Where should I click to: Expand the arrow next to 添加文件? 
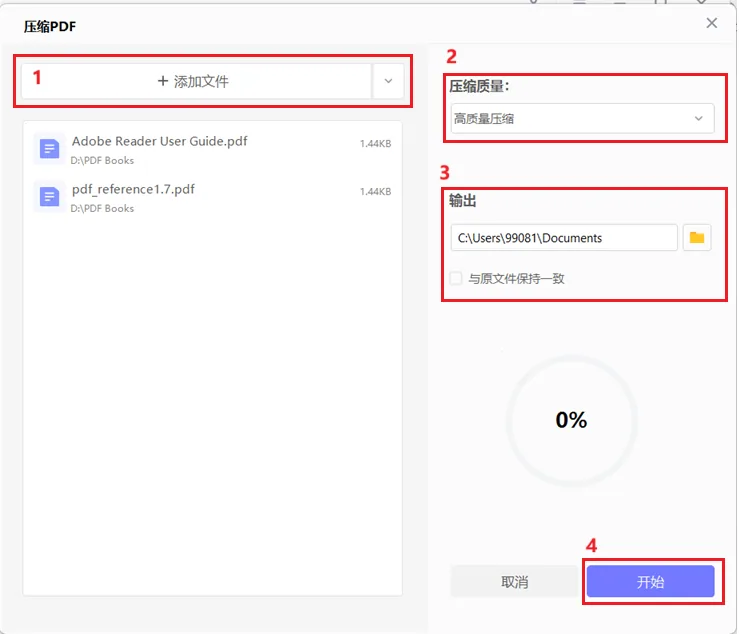pos(388,81)
